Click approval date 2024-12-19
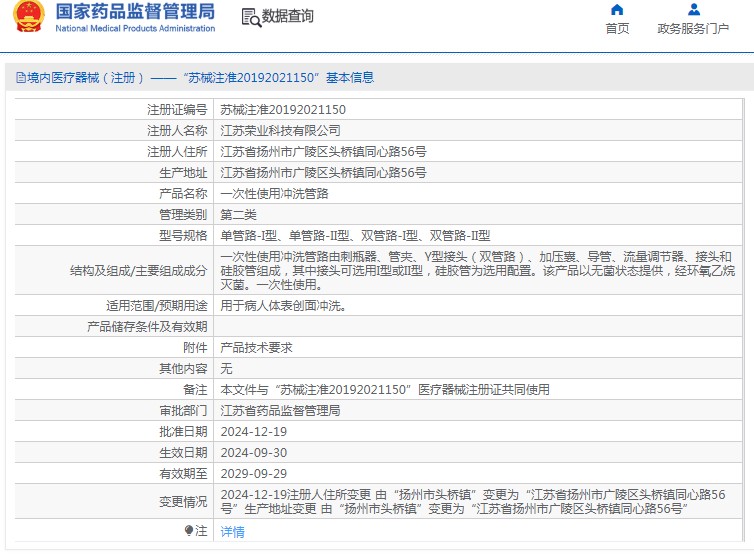The image size is (754, 557). pyautogui.click(x=253, y=431)
